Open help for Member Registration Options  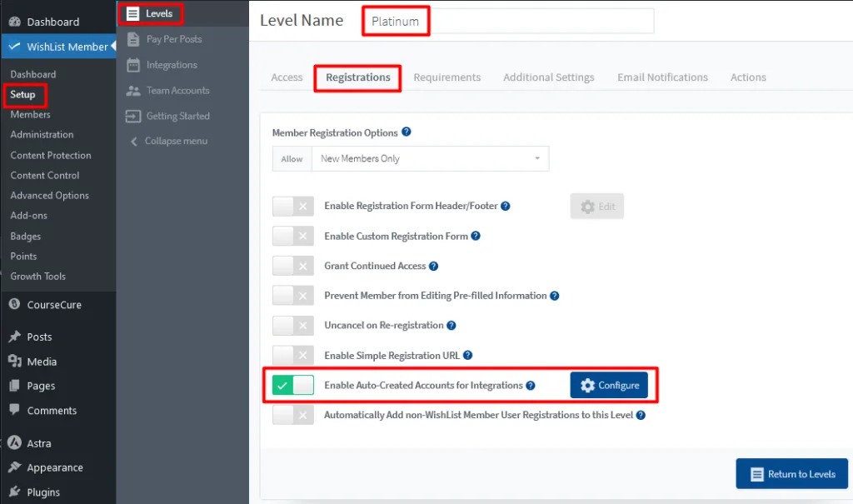pos(407,132)
